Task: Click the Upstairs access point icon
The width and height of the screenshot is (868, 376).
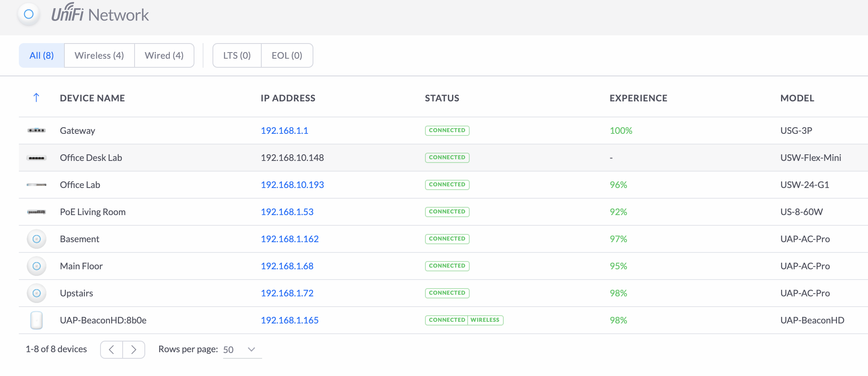Action: coord(37,293)
